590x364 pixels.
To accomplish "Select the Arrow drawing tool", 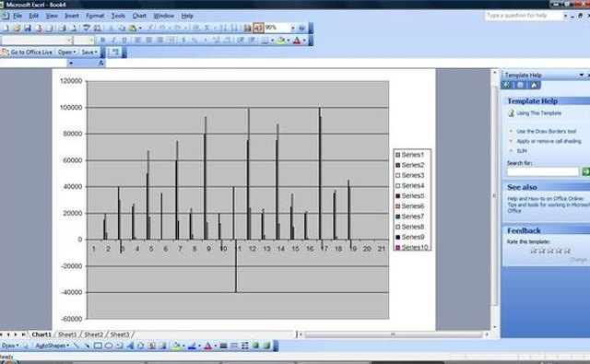I will (88, 346).
